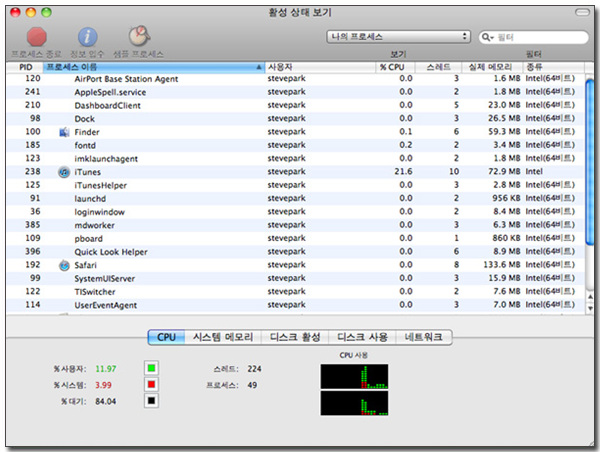Open the blue Inspect info icon
Screen dimensions: 600x452
pyautogui.click(x=88, y=37)
